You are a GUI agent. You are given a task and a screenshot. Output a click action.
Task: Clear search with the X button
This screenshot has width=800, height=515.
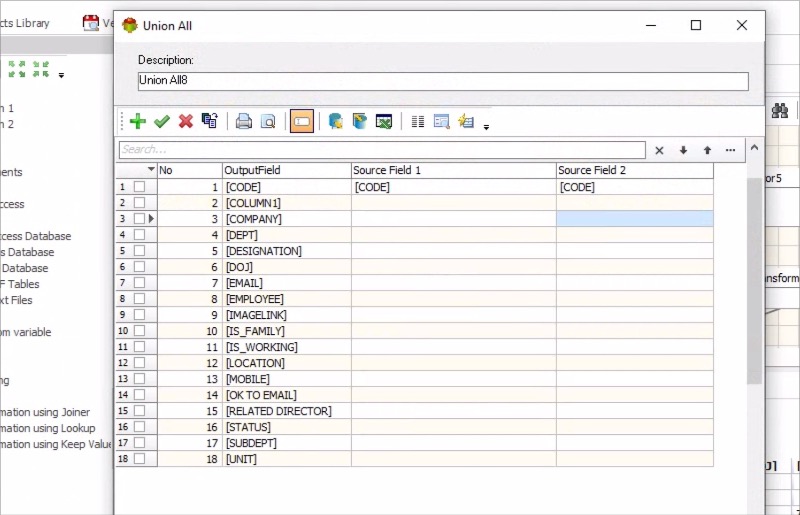pyautogui.click(x=659, y=150)
